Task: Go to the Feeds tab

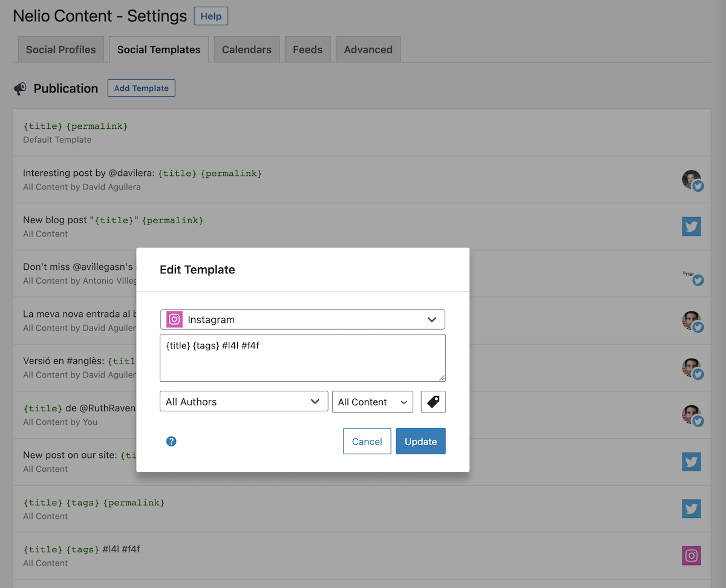Action: (x=307, y=50)
